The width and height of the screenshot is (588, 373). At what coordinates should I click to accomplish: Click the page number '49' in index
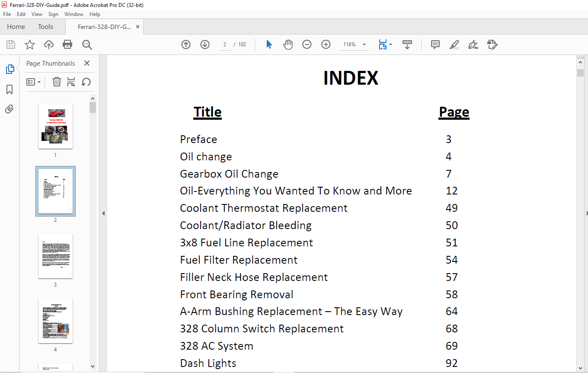[451, 208]
